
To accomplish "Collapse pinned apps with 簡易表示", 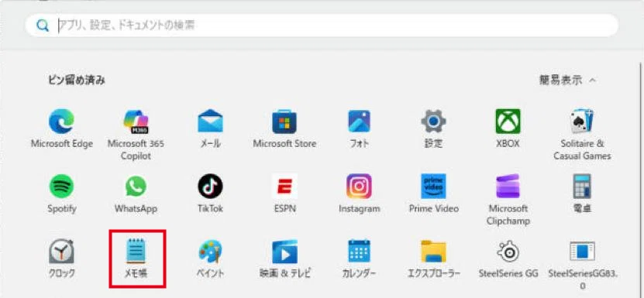I will pyautogui.click(x=567, y=80).
